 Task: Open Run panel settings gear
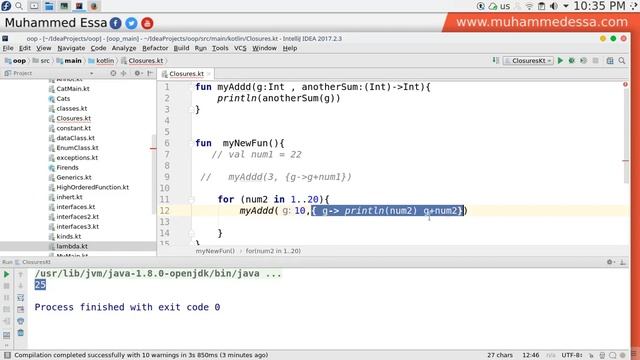point(610,262)
